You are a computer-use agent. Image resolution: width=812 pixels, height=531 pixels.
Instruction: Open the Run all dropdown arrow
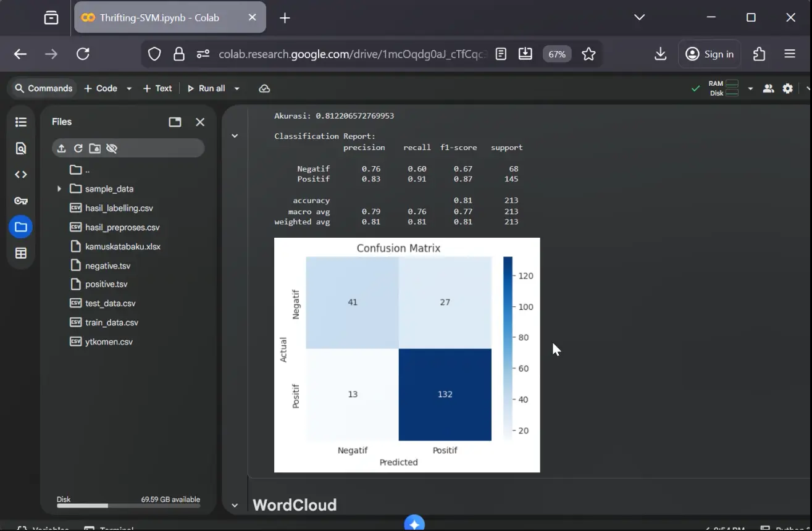click(236, 88)
